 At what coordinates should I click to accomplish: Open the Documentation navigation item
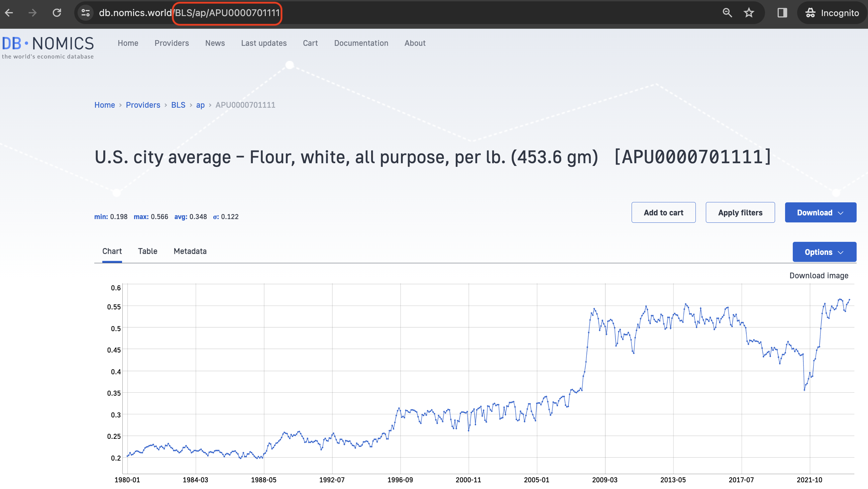[361, 43]
